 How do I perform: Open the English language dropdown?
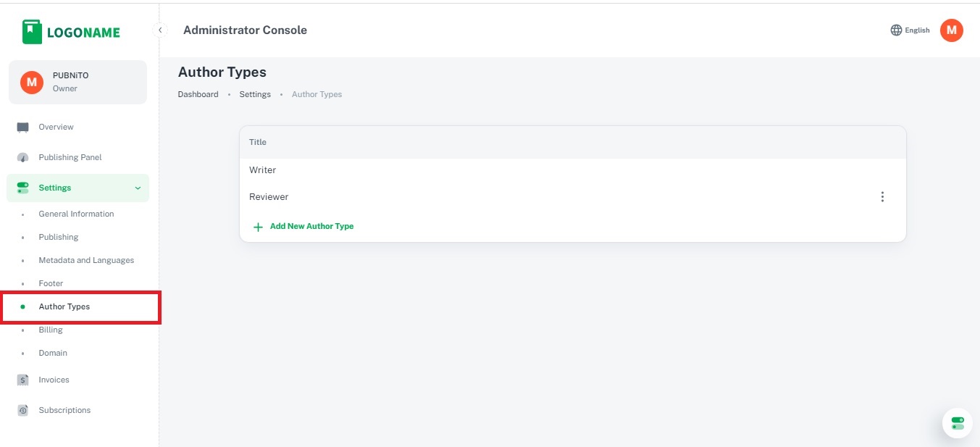917,30
